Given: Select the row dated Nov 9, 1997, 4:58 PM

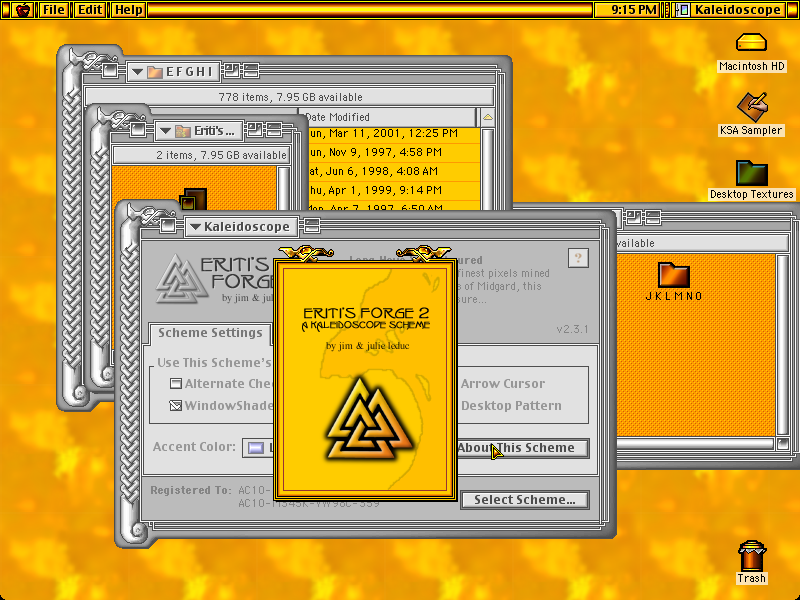Looking at the screenshot, I should 393,152.
